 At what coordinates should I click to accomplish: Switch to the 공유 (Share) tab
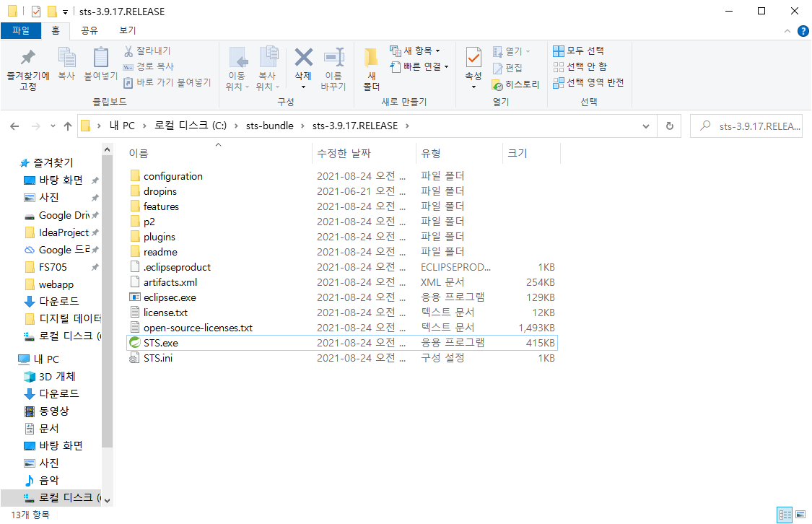[89, 30]
